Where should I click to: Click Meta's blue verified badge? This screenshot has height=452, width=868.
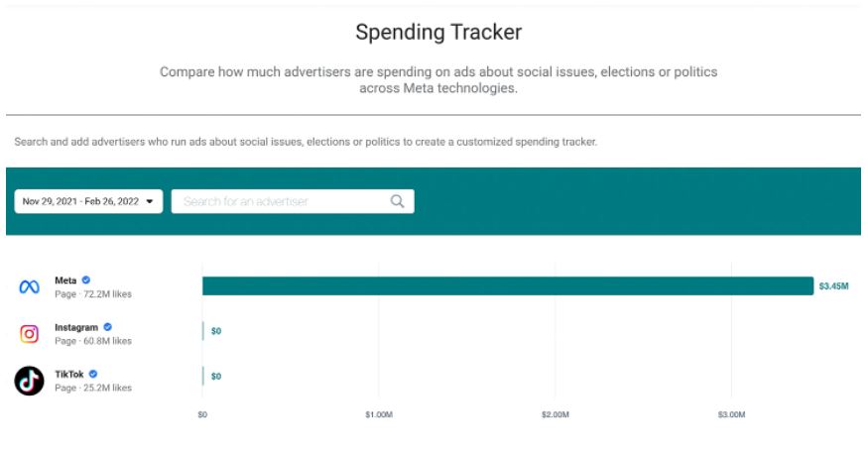coord(86,281)
